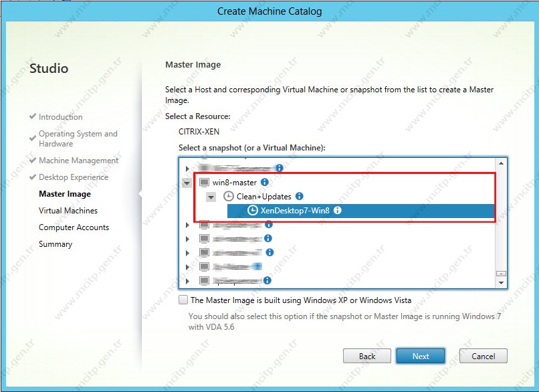Viewport: 539px width, 392px height.
Task: Open the XenDesktop7-Win8 info icon
Action: [338, 210]
